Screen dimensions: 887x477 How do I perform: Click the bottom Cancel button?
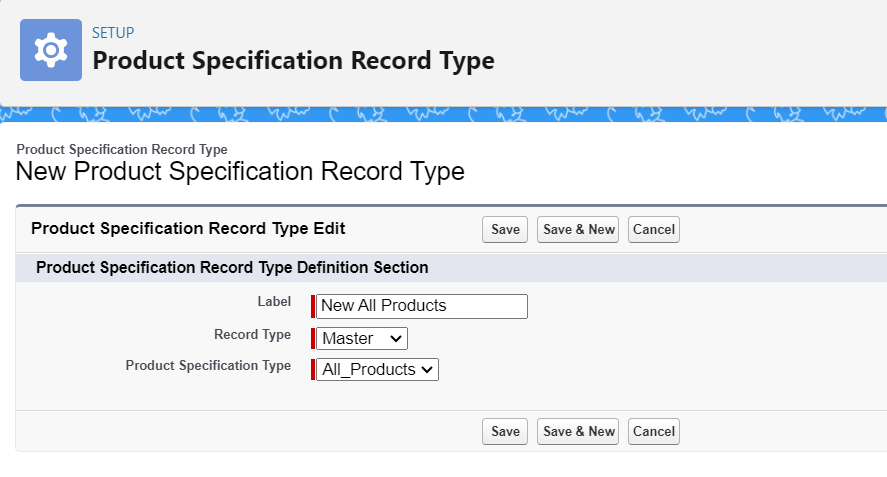click(654, 431)
